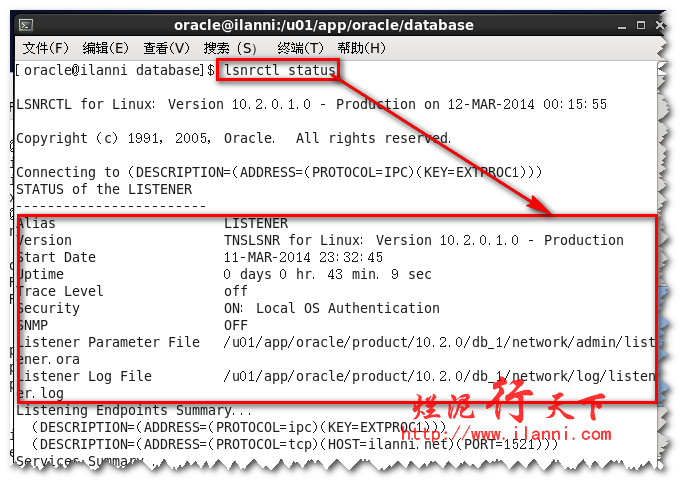Open the 編輯(E) menu
The width and height of the screenshot is (686, 487).
[105, 48]
